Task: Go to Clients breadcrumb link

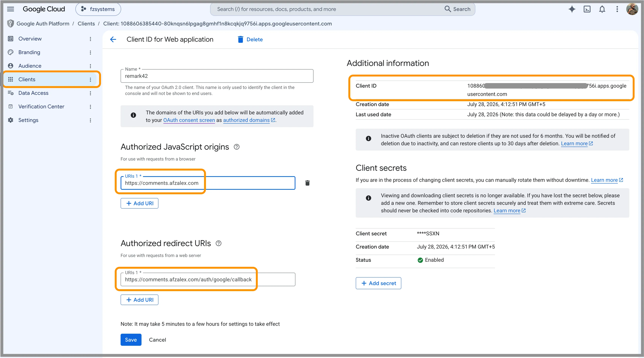Action: pyautogui.click(x=86, y=24)
